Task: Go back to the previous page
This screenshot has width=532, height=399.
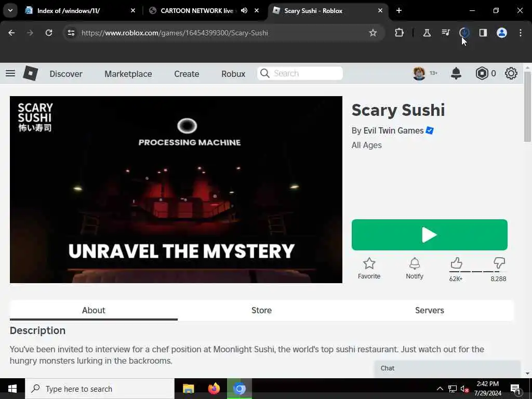Action: [11, 33]
